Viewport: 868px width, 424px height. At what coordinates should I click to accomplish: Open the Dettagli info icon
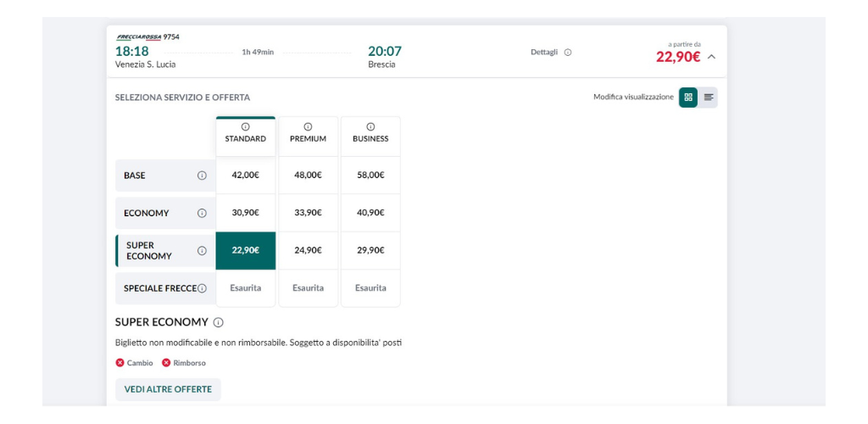tap(567, 53)
